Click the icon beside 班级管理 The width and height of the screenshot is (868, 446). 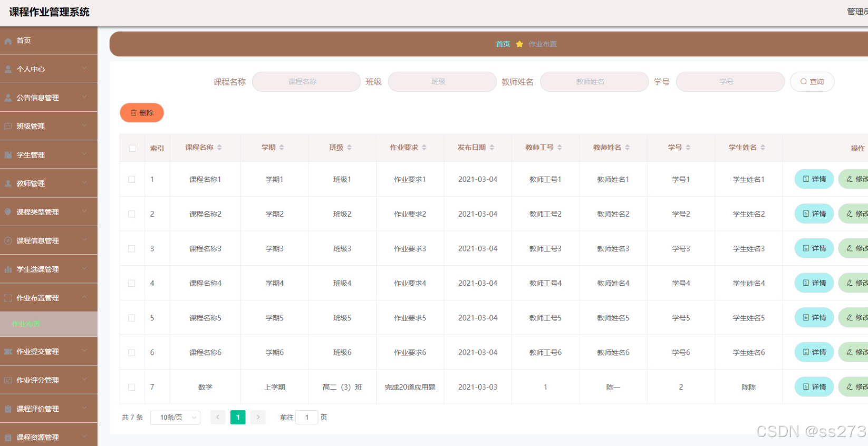(8, 127)
